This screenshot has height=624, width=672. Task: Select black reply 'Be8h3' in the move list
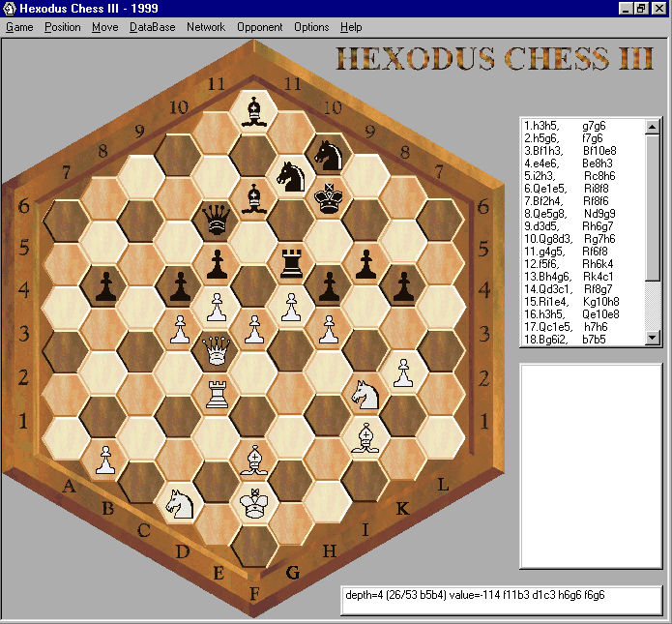pos(598,163)
